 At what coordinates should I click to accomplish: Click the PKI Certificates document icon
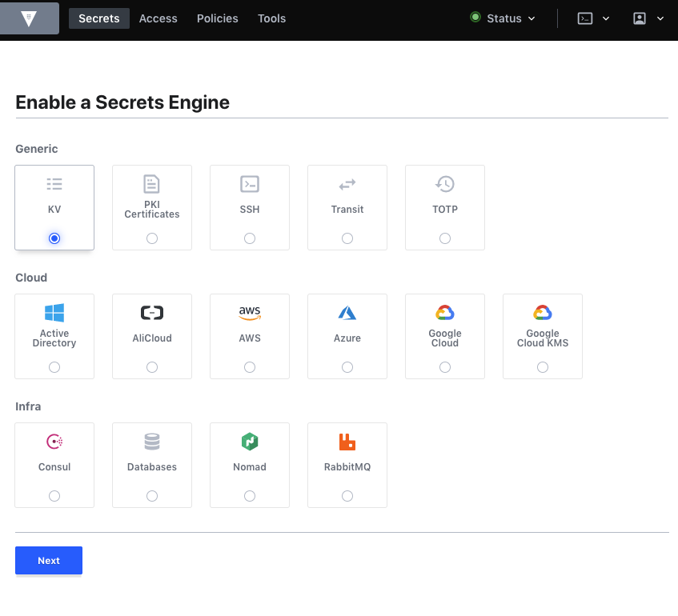(x=152, y=184)
